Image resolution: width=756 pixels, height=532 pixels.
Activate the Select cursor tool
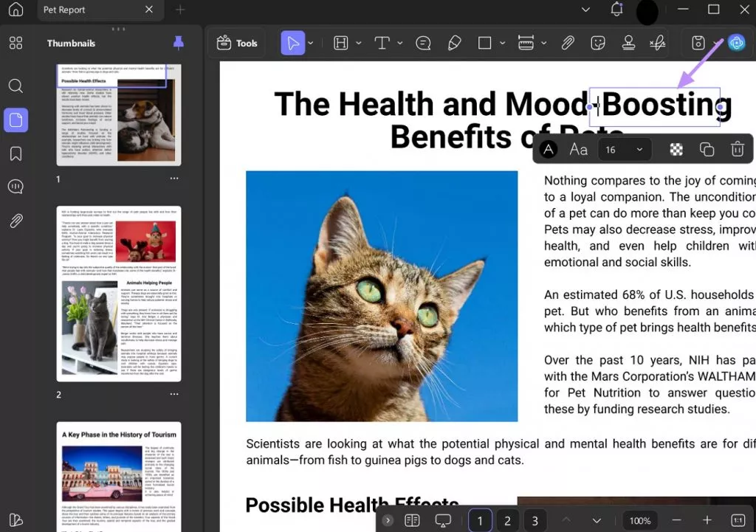coord(293,43)
